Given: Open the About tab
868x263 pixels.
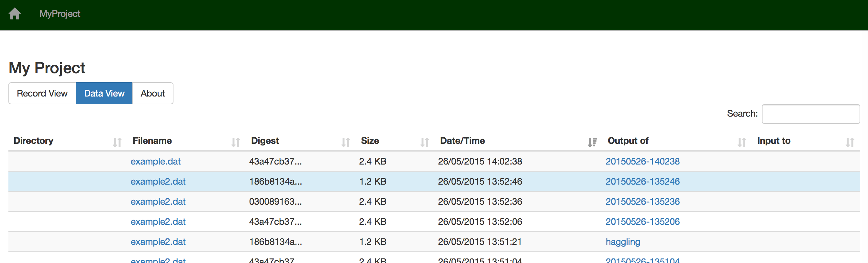Looking at the screenshot, I should pyautogui.click(x=153, y=93).
